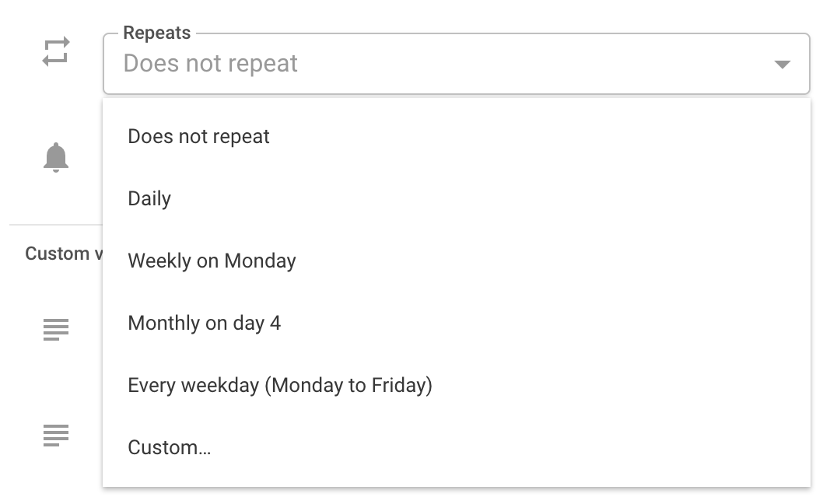The width and height of the screenshot is (837, 504).
Task: Click the Repeats field's grey displayed value
Action: 211,64
